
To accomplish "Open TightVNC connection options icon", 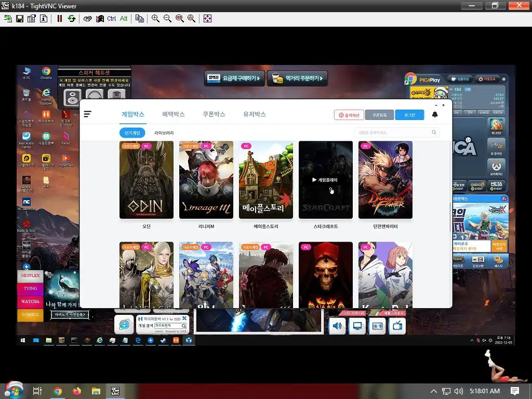I will click(x=32, y=19).
